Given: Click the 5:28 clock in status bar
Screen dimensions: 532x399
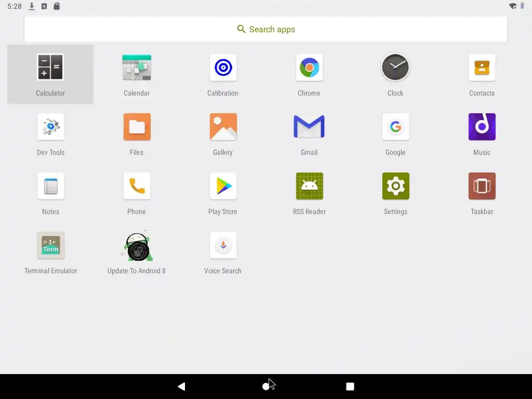Looking at the screenshot, I should click(x=15, y=6).
